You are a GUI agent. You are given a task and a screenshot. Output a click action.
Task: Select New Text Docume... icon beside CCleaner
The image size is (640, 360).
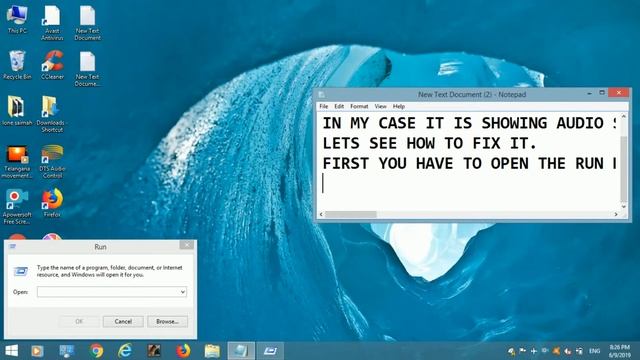[x=87, y=68]
